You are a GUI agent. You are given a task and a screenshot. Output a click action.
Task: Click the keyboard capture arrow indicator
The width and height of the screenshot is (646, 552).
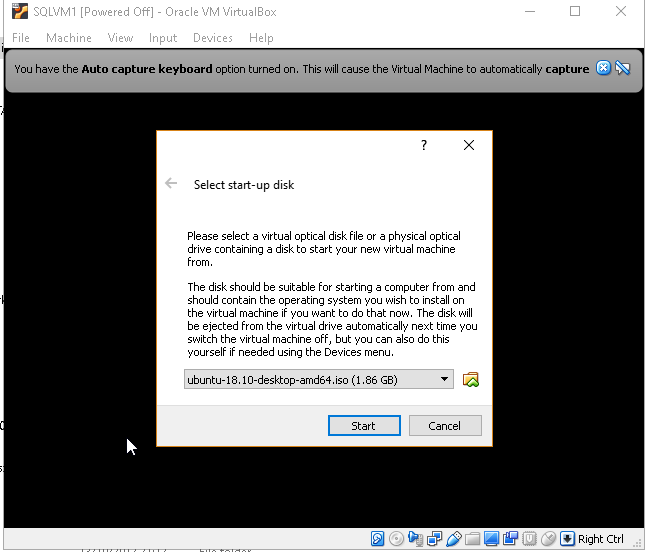point(567,539)
